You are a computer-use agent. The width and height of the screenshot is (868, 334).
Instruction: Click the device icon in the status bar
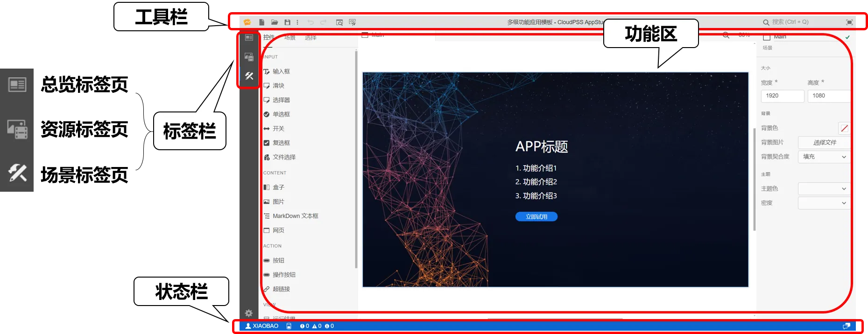[x=289, y=326]
